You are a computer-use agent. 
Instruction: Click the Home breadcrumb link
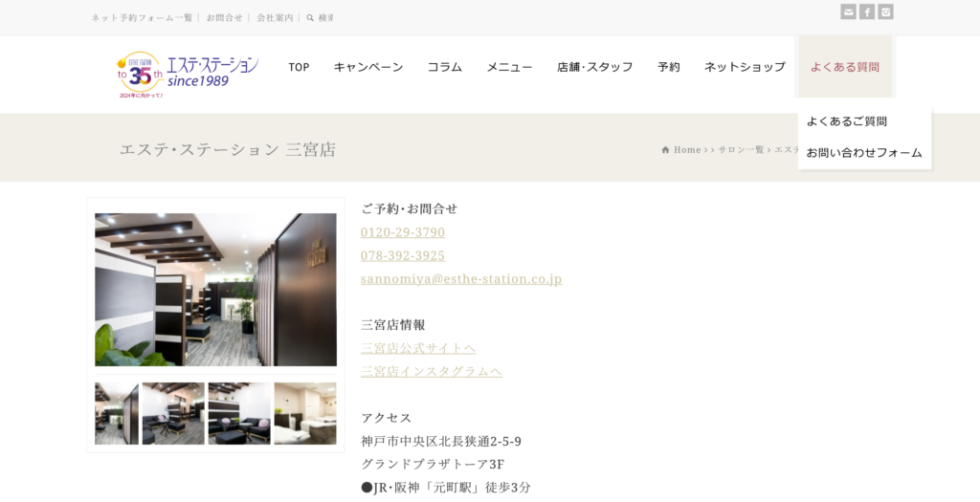click(x=687, y=150)
